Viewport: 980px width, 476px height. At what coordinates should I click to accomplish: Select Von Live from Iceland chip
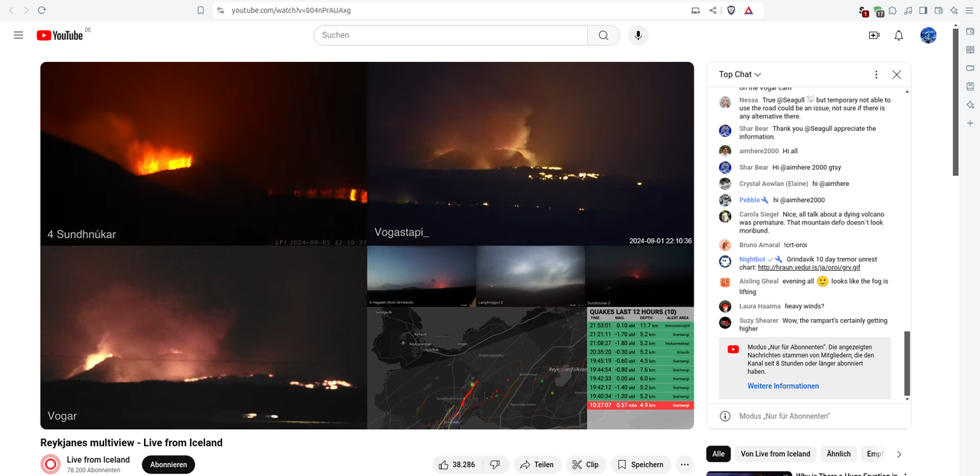point(776,454)
